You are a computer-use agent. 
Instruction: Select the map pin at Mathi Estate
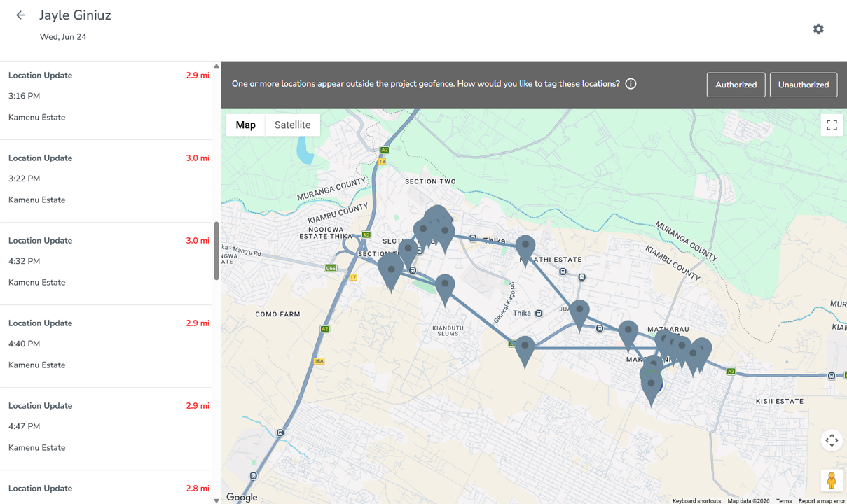(x=525, y=252)
